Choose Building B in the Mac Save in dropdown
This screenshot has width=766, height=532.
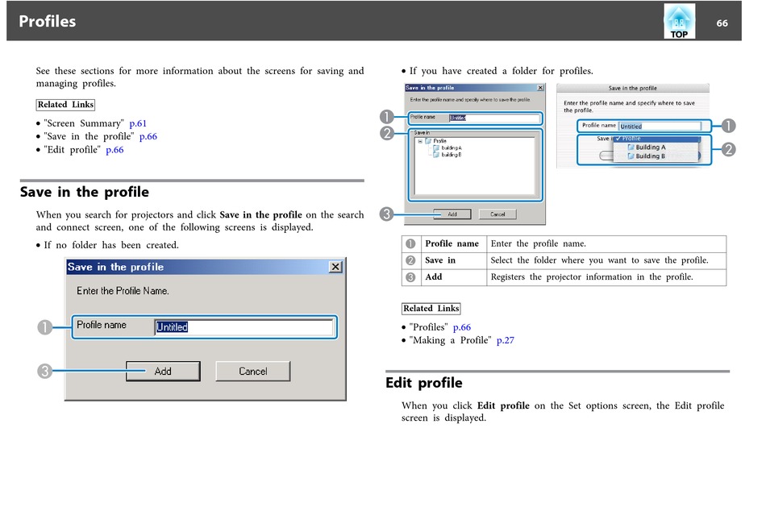[650, 156]
